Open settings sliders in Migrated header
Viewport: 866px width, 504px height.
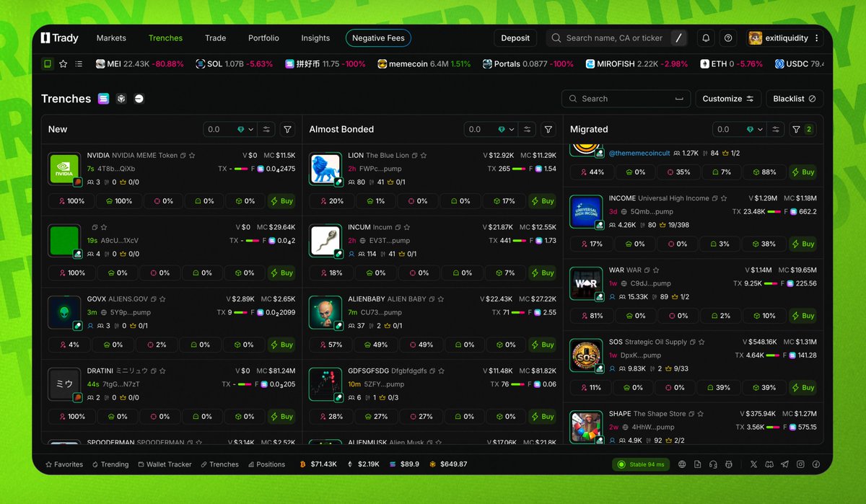pyautogui.click(x=775, y=129)
